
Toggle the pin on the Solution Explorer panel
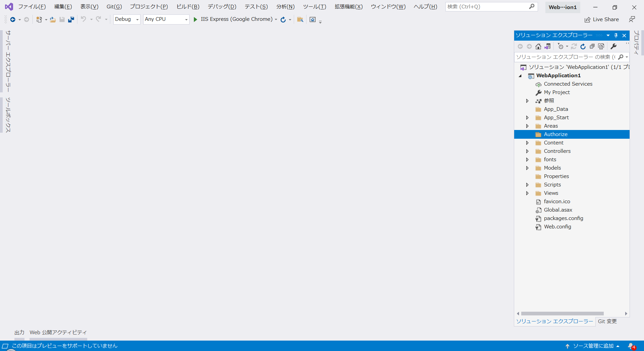point(616,35)
